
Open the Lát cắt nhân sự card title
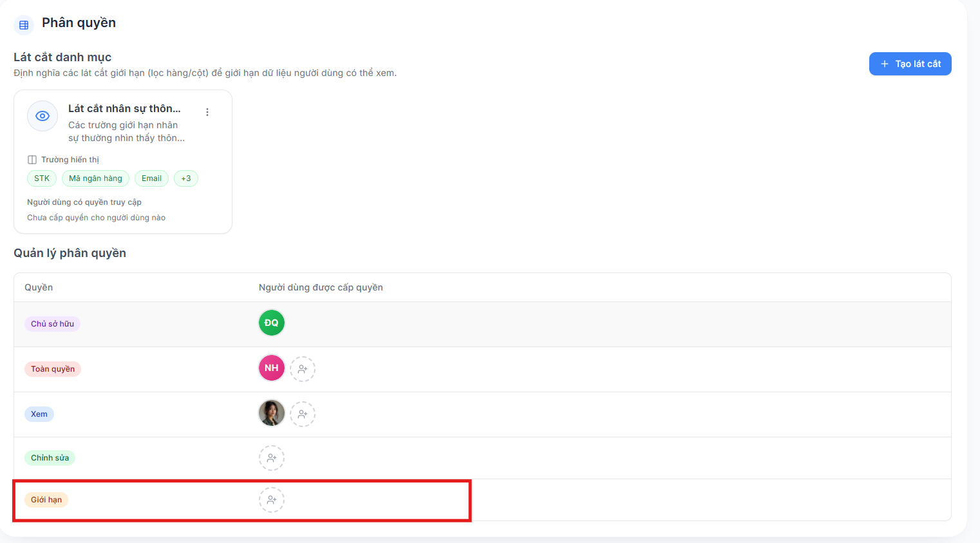124,108
